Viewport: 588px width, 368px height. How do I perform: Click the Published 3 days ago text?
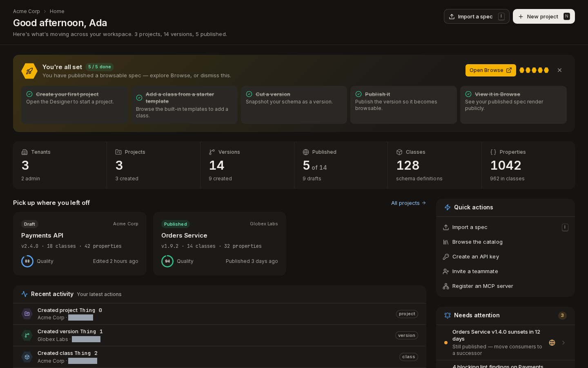coord(252,261)
